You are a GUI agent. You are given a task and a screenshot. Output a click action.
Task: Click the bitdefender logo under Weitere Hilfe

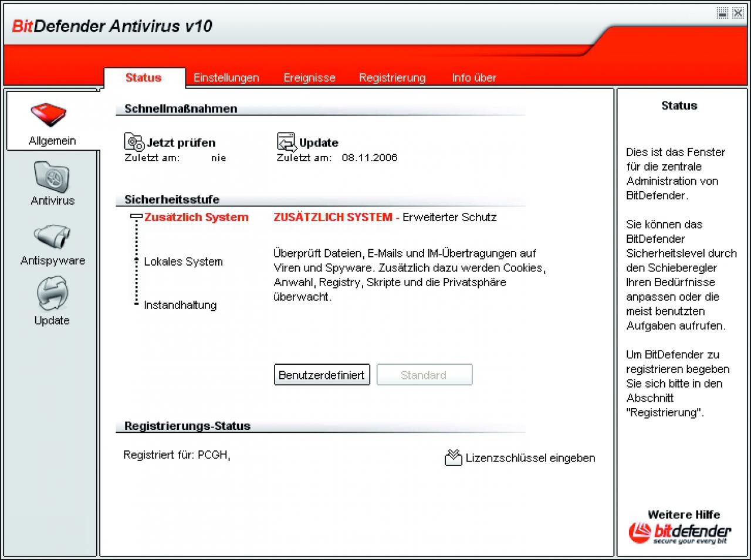click(x=679, y=532)
